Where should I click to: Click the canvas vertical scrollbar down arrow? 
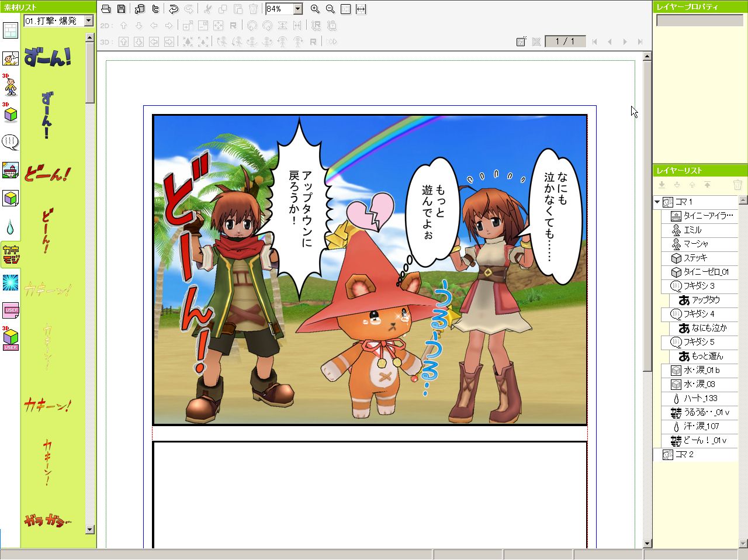(647, 544)
